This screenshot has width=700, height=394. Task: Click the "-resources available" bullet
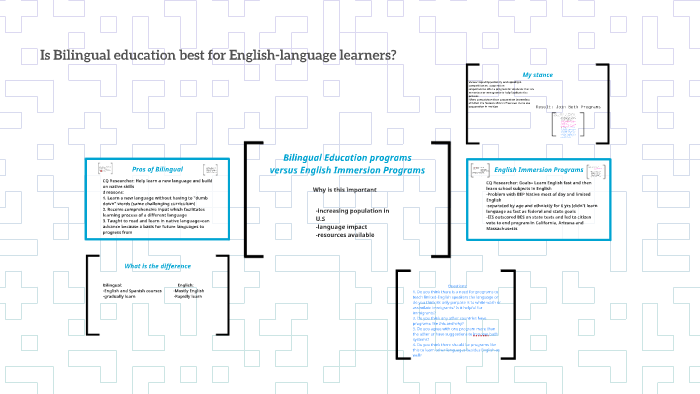(345, 235)
